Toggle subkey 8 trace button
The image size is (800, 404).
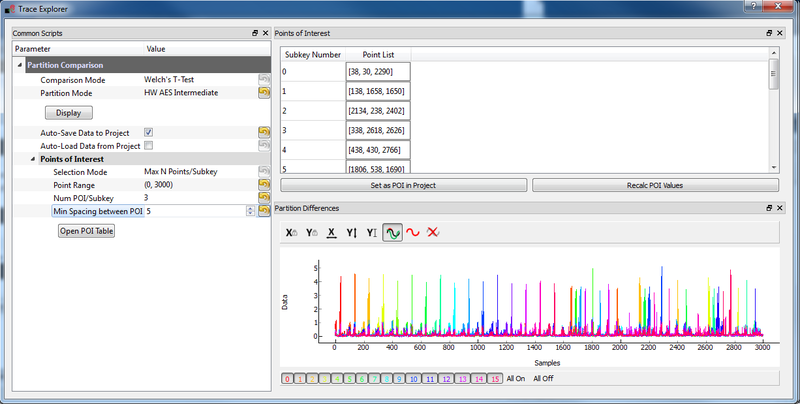(387, 379)
